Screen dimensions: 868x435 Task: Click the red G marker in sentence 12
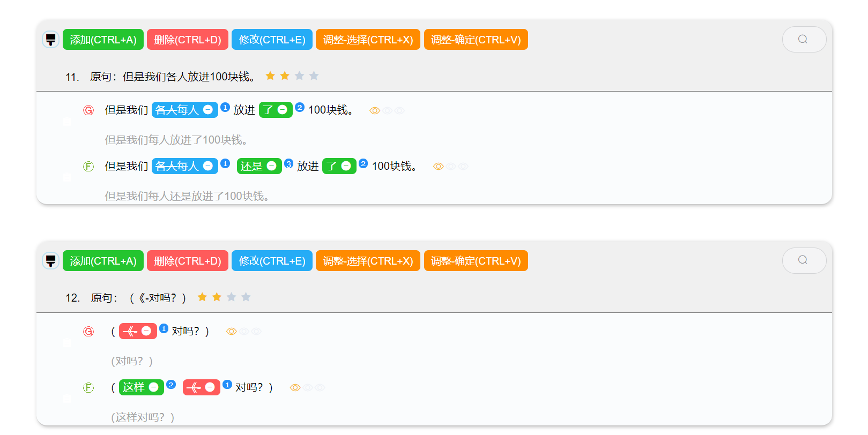[x=88, y=332]
